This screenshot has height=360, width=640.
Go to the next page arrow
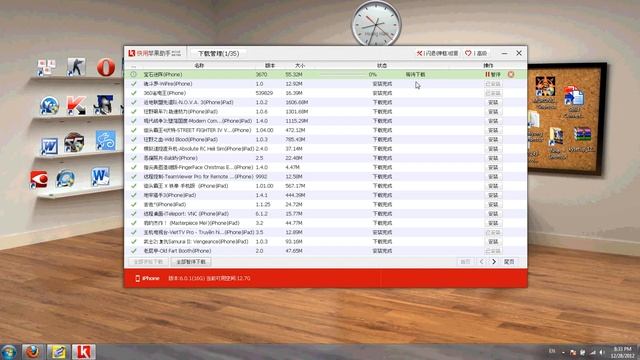(494, 262)
